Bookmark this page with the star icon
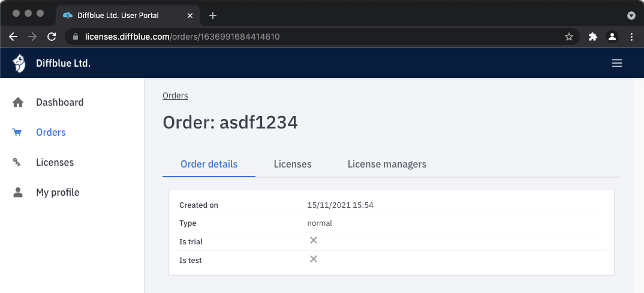This screenshot has width=644, height=293. click(568, 37)
